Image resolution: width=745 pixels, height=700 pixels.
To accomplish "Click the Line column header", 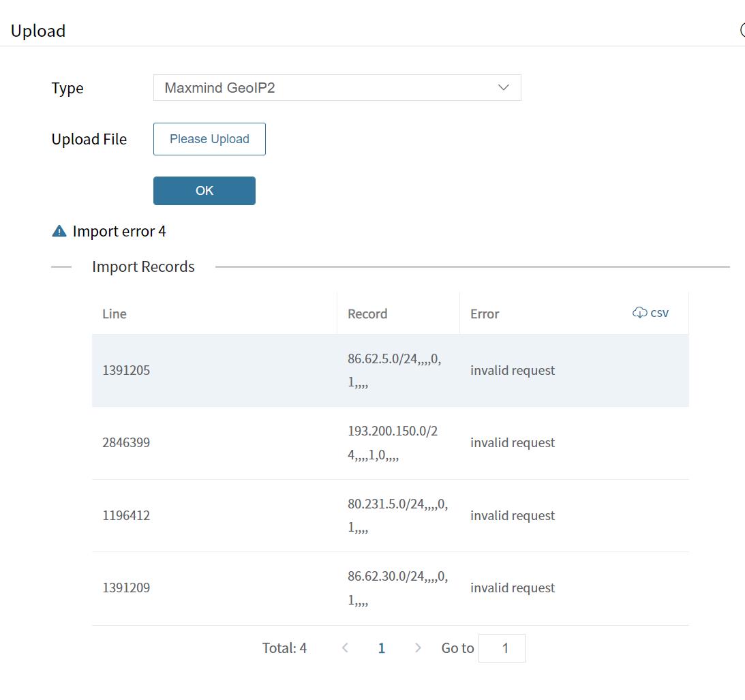I will click(x=115, y=314).
